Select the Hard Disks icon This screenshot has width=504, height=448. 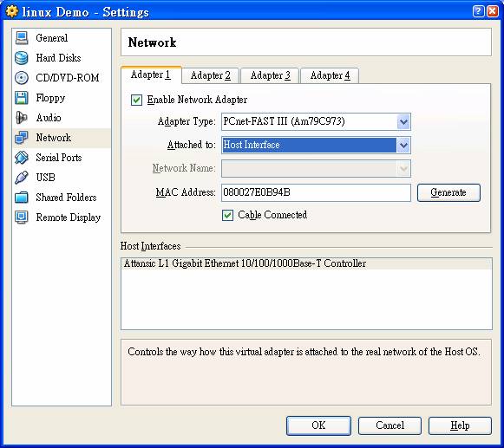(22, 58)
